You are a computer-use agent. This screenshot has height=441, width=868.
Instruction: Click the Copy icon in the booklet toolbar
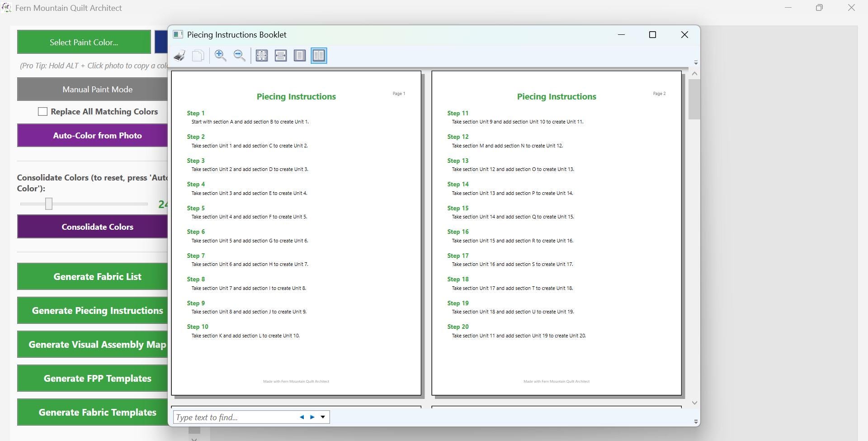(198, 56)
